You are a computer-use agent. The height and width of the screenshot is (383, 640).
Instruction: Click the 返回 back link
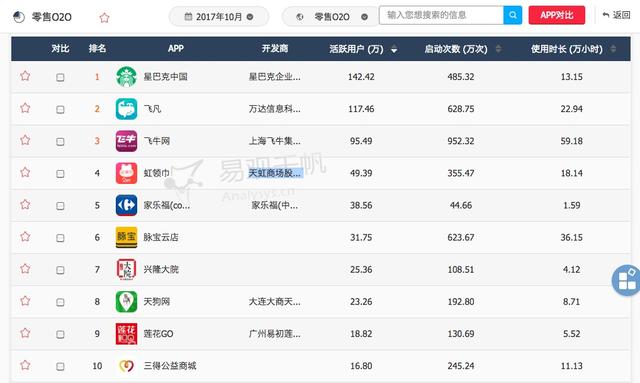click(x=617, y=16)
